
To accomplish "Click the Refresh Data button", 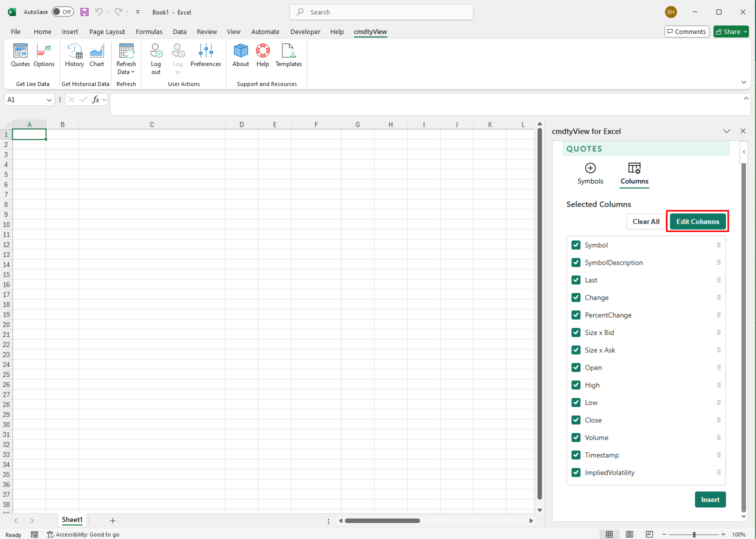I will coord(126,59).
